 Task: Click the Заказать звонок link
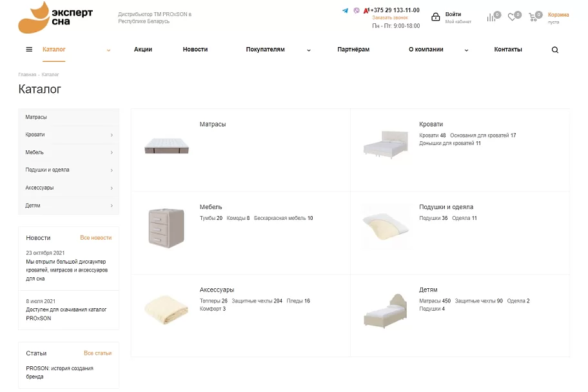coord(390,17)
